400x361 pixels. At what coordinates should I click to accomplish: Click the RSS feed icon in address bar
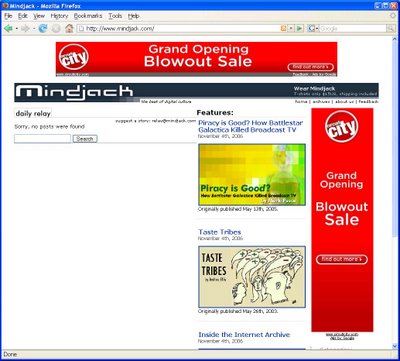[x=283, y=29]
